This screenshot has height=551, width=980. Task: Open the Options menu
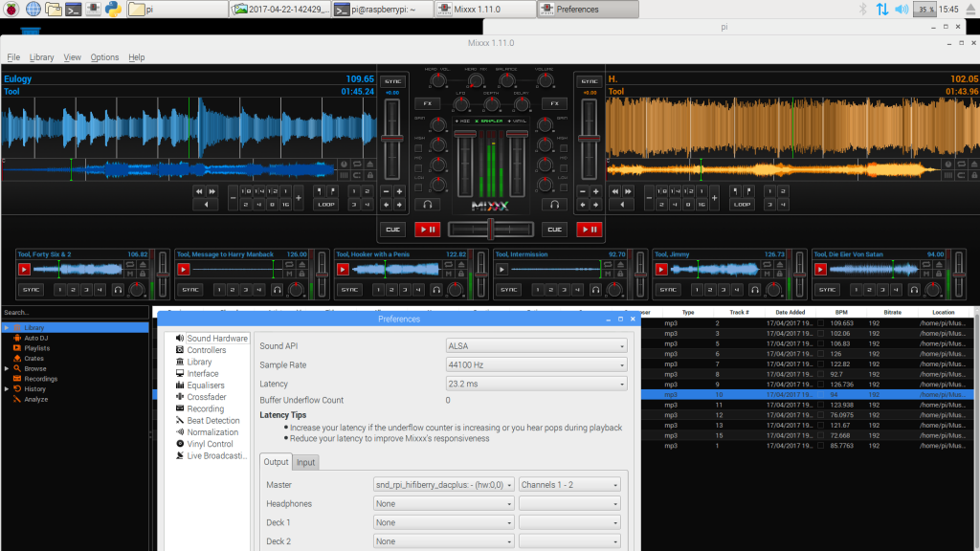[x=104, y=56]
